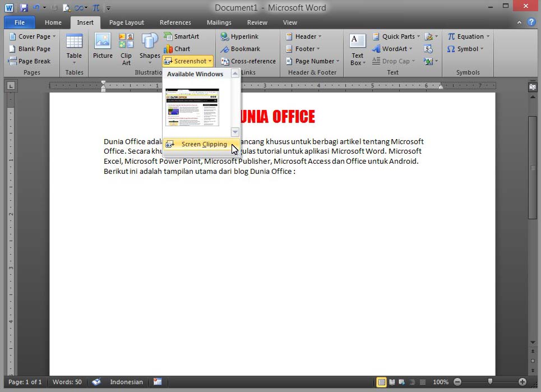
Task: Switch to Web Layout view
Action: point(402,382)
